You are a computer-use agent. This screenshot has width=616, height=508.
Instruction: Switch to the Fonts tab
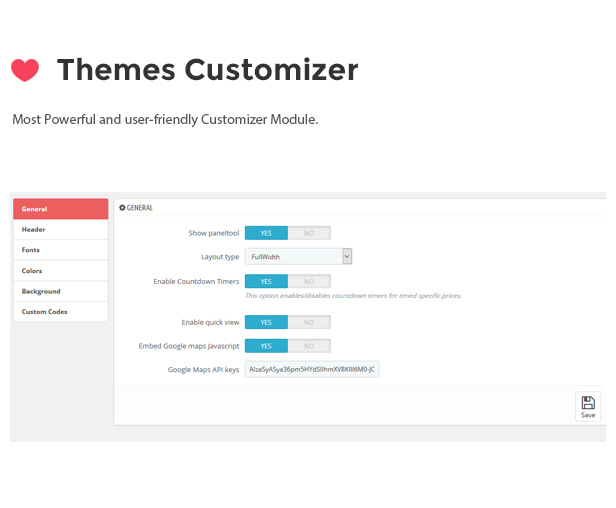coord(60,250)
